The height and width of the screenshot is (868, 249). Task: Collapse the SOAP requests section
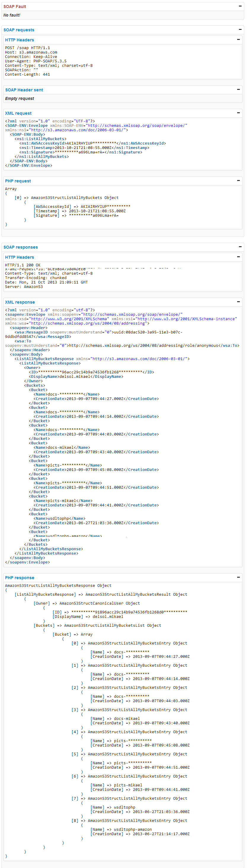pyautogui.click(x=240, y=30)
